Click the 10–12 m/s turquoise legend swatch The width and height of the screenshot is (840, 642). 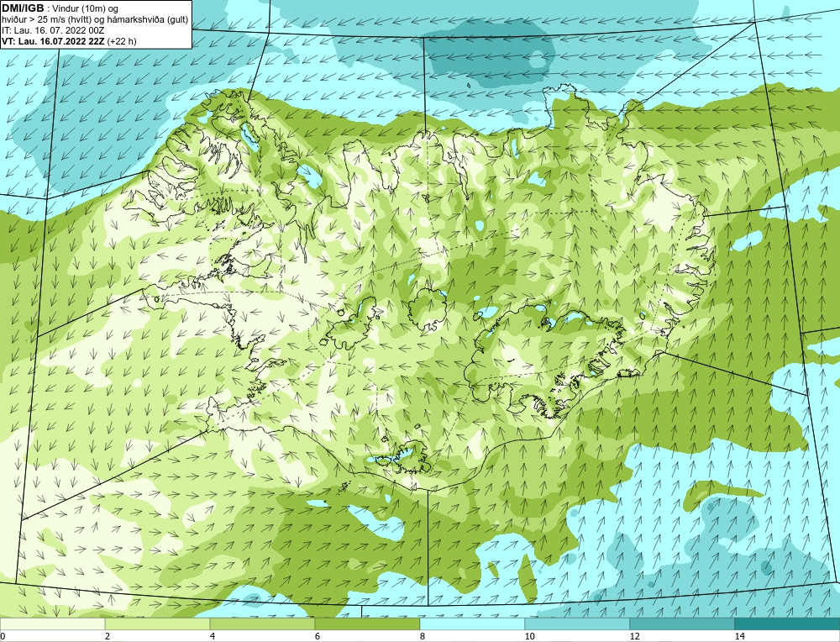(578, 624)
